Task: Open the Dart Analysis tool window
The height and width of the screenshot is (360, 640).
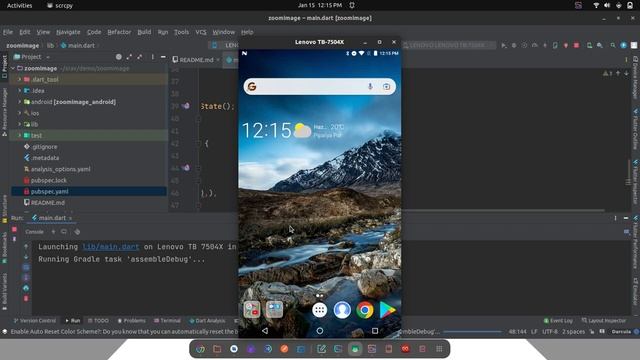Action: pyautogui.click(x=207, y=321)
